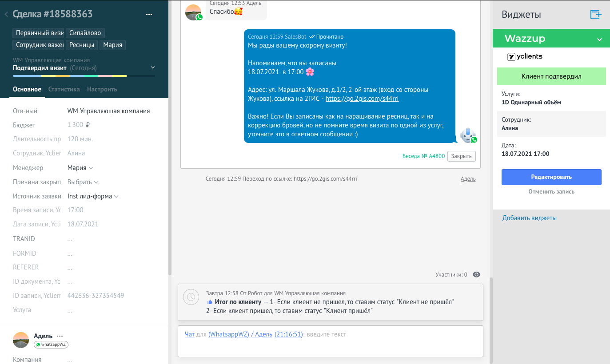The height and width of the screenshot is (364, 610).
Task: Click Адель's avatar in the chat message
Action: (193, 12)
